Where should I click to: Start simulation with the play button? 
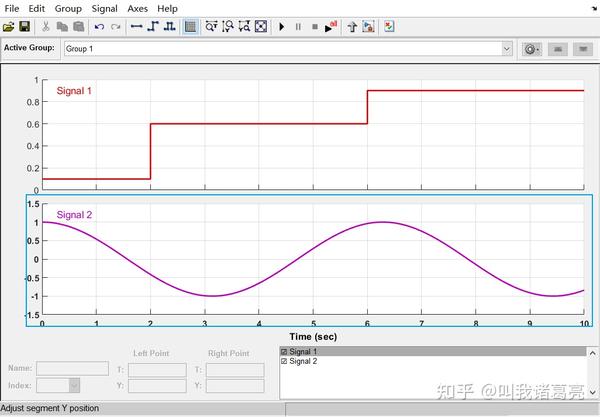[x=282, y=27]
